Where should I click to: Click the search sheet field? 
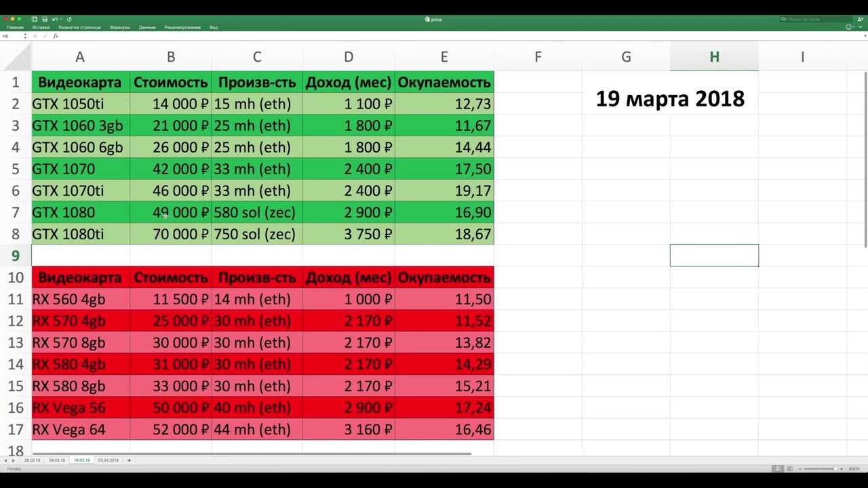click(816, 19)
